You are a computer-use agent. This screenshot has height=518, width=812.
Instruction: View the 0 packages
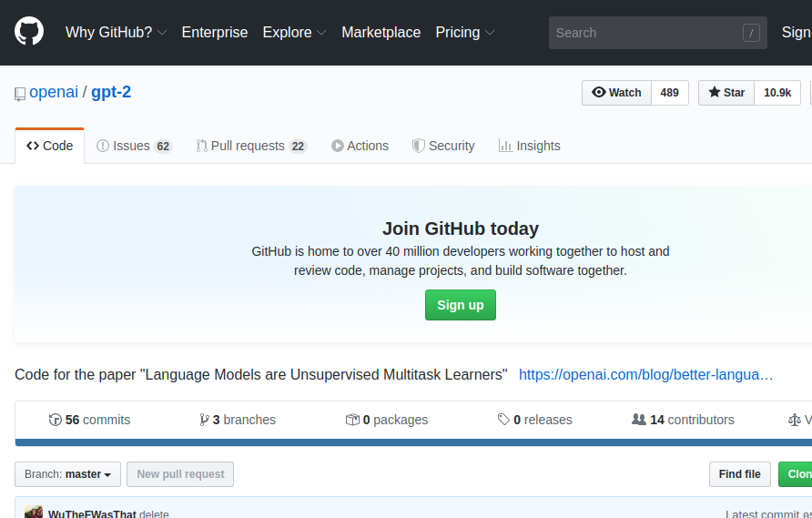pos(387,420)
